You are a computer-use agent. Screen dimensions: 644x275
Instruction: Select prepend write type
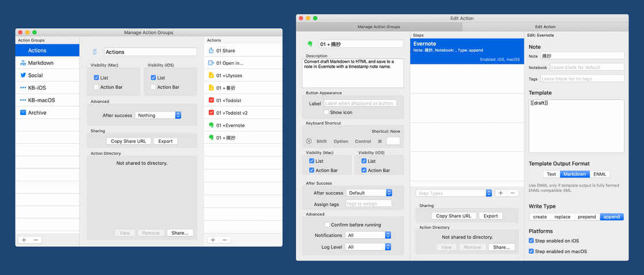586,217
